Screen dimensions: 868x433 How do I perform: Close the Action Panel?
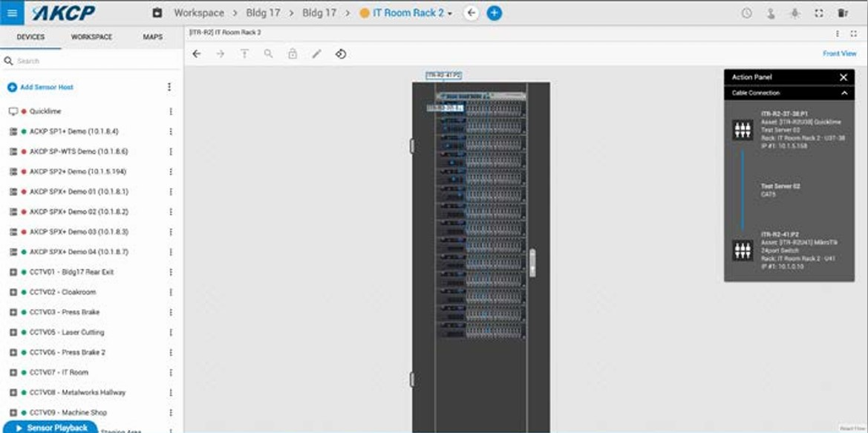tap(843, 77)
